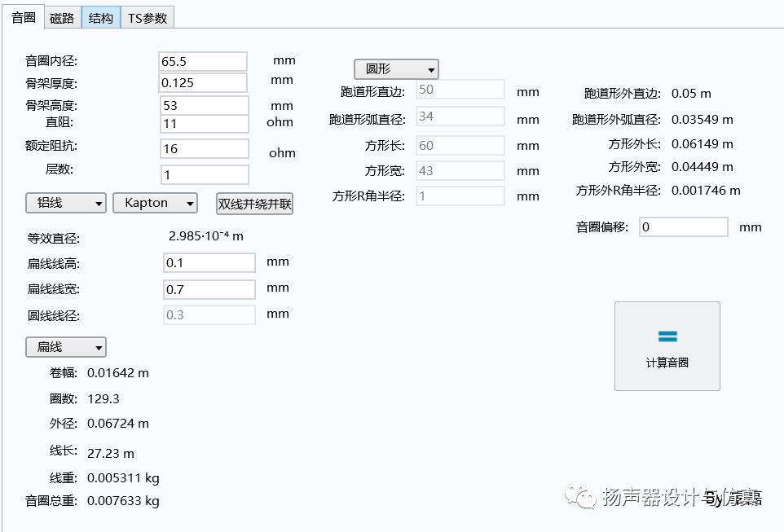Click the 音圈偏移 input field
The width and height of the screenshot is (784, 532).
[x=683, y=227]
